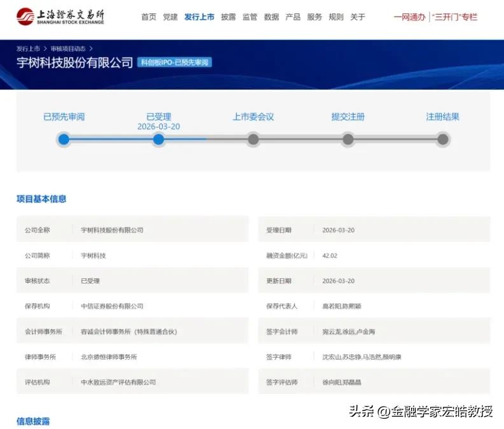Click the 律师事务所 value 北京德恒律师事务所
The height and width of the screenshot is (429, 504).
(109, 357)
